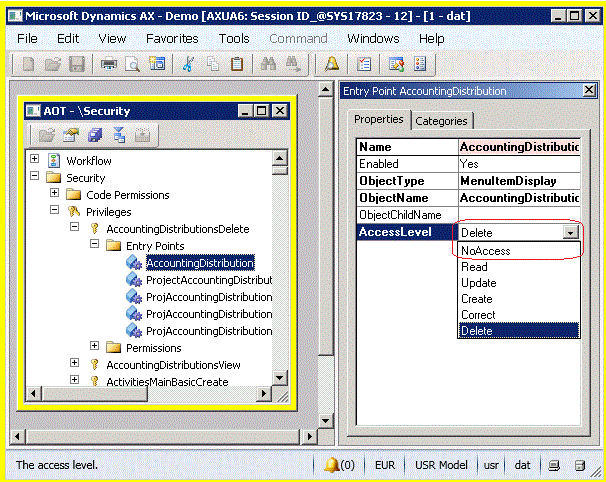Screen dimensions: 606x482
Task: Expand the Permissions folder
Action: point(94,346)
